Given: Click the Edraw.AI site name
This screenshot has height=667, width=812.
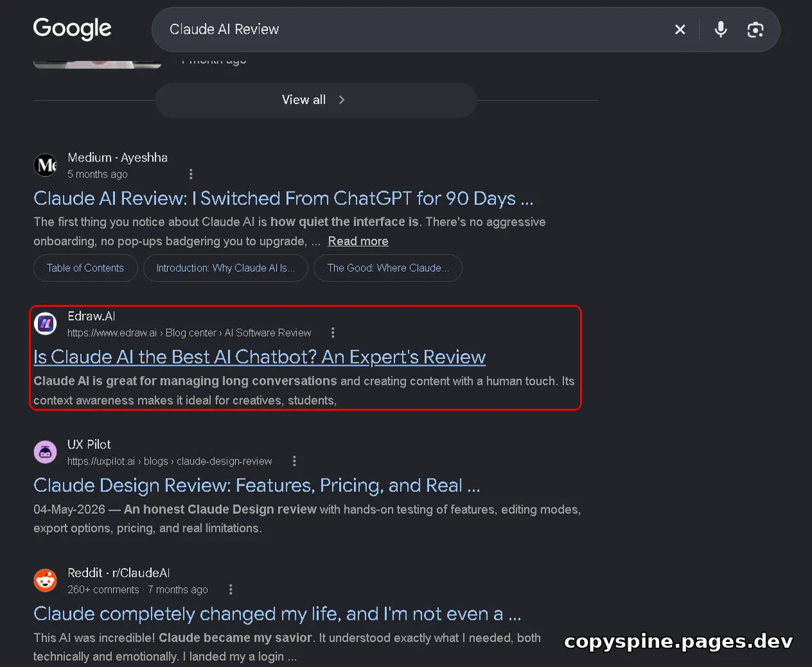Looking at the screenshot, I should click(91, 316).
